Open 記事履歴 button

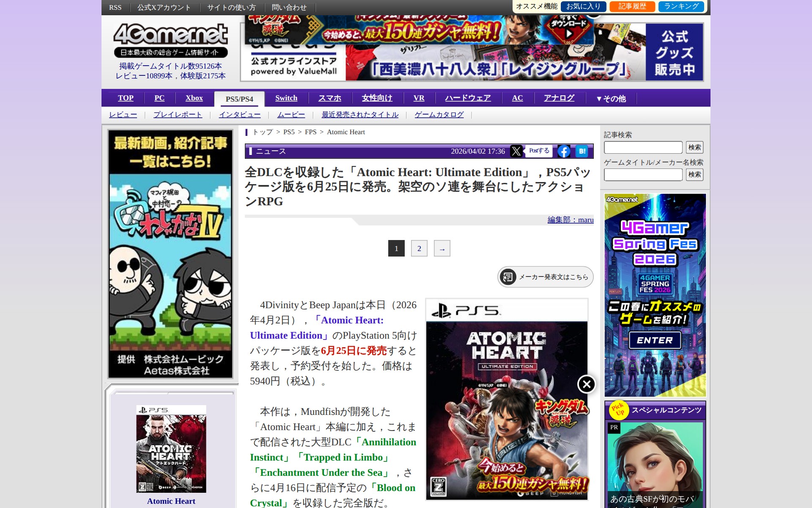(632, 6)
